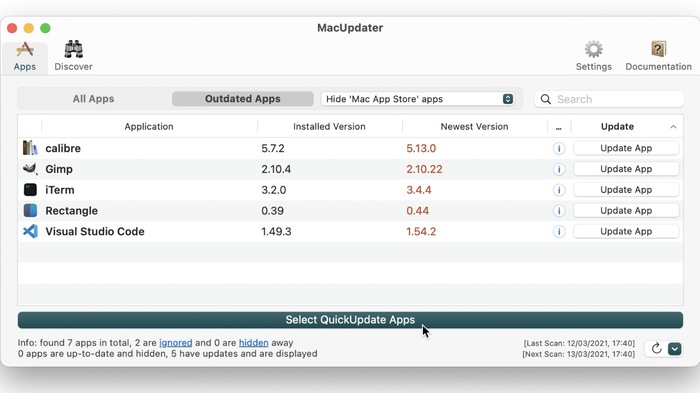The image size is (700, 393).
Task: Click Rectangle installed version 0.39
Action: pyautogui.click(x=272, y=211)
